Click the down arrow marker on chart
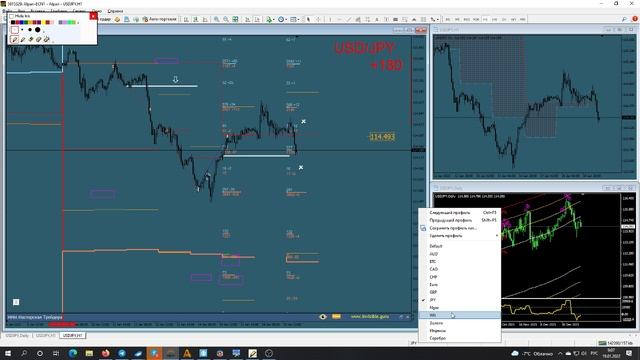 [x=176, y=80]
